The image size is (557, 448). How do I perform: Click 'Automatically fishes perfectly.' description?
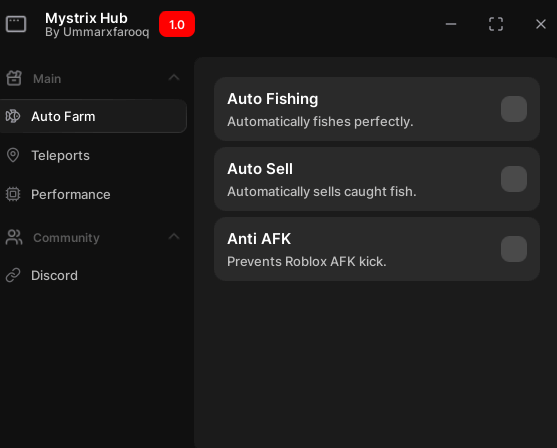point(320,122)
